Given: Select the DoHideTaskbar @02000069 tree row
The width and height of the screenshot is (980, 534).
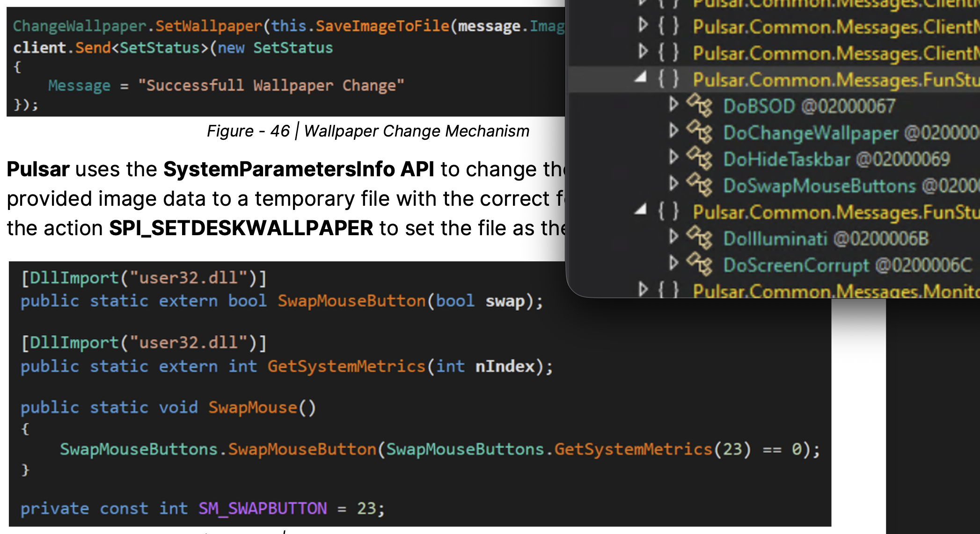Looking at the screenshot, I should (837, 159).
